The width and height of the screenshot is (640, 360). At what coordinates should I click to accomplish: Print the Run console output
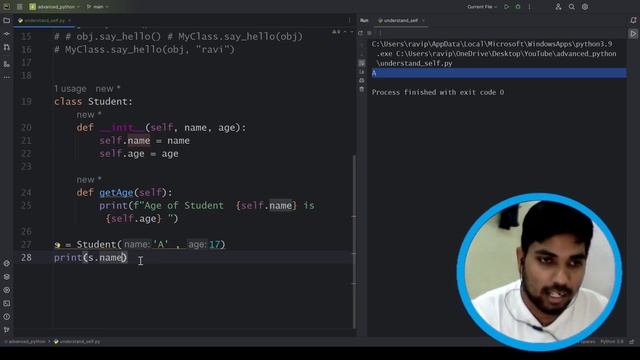[362, 80]
